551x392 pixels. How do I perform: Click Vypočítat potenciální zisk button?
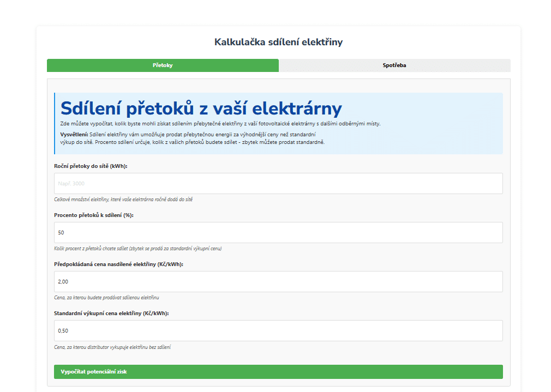(278, 372)
